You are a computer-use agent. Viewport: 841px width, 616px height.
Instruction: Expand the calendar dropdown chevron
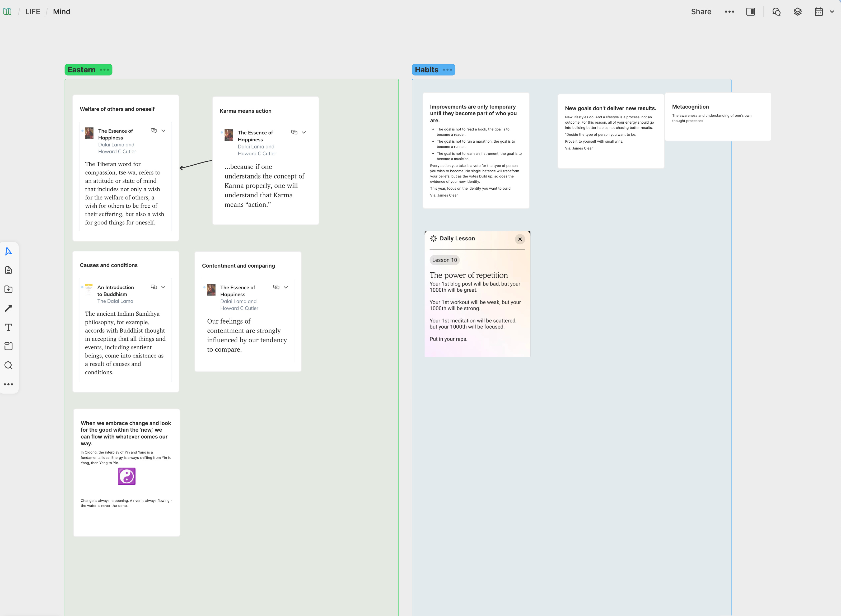tap(832, 12)
